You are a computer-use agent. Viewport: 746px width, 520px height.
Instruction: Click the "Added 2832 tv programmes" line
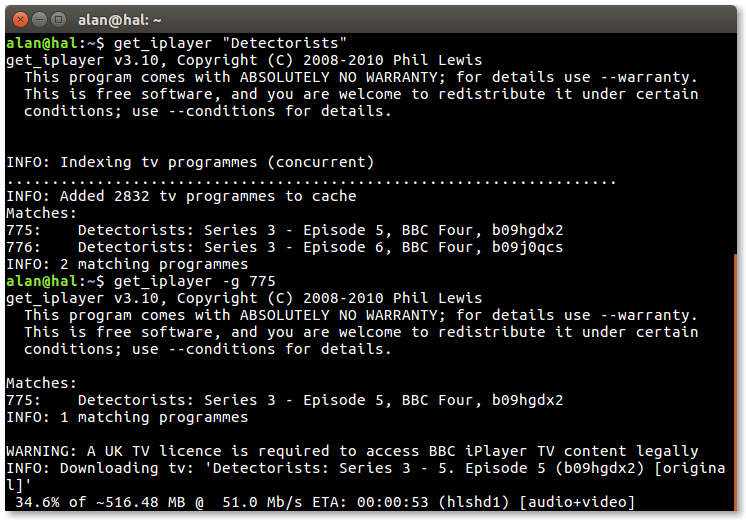pyautogui.click(x=180, y=196)
